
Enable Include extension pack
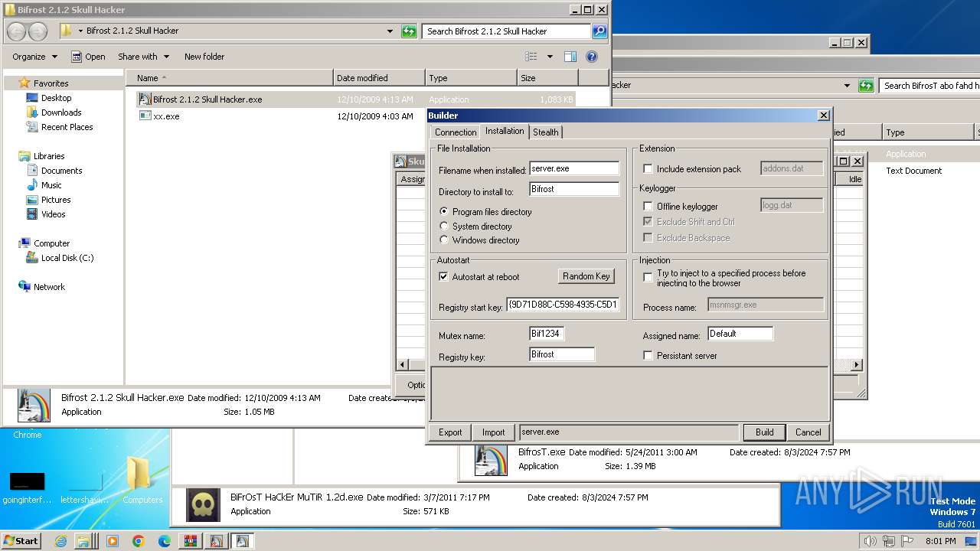click(x=648, y=169)
